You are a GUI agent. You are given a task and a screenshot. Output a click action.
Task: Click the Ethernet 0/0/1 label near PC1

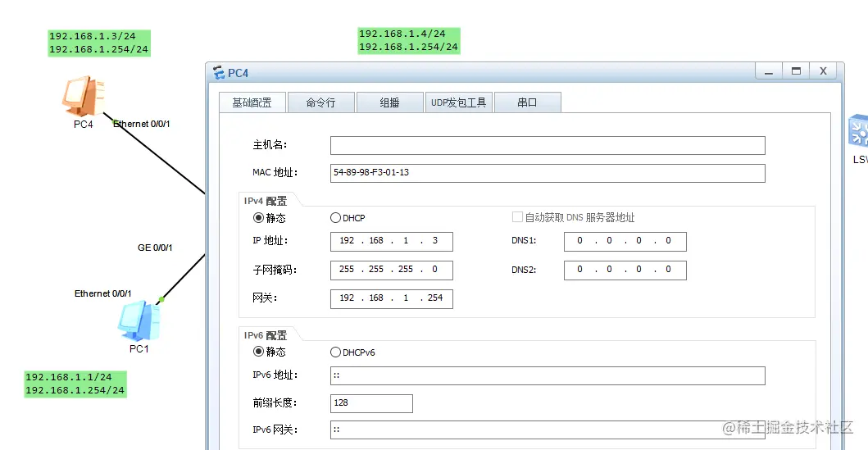(x=103, y=293)
